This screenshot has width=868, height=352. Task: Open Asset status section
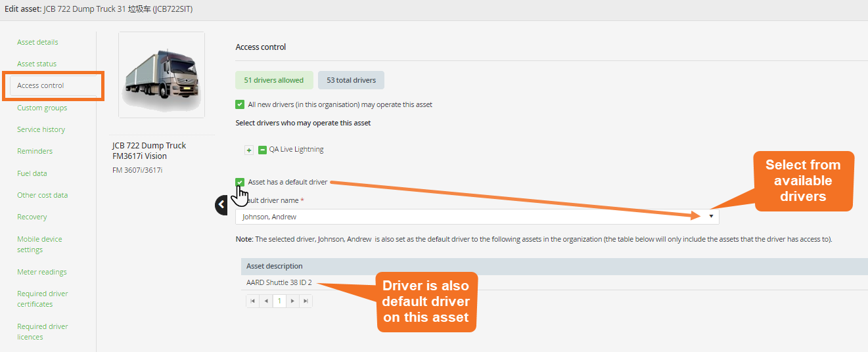tap(37, 64)
